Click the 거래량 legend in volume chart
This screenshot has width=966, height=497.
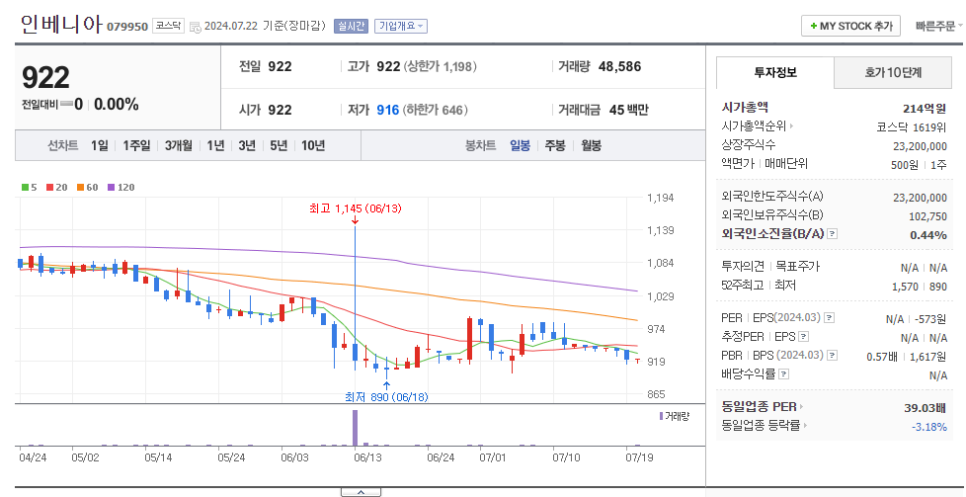pyautogui.click(x=674, y=416)
